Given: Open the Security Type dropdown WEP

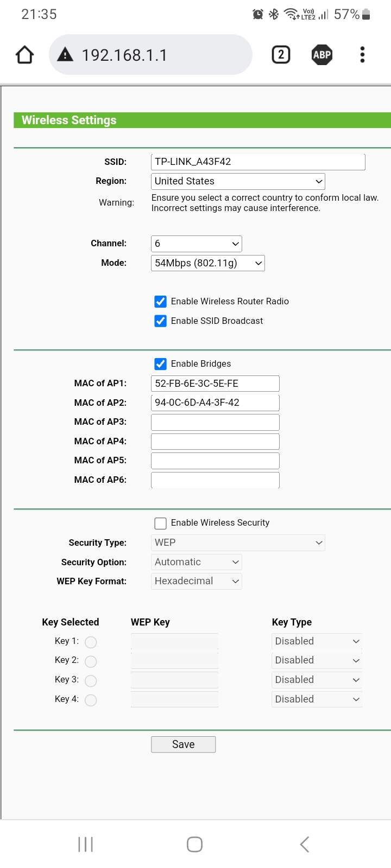Looking at the screenshot, I should [238, 542].
